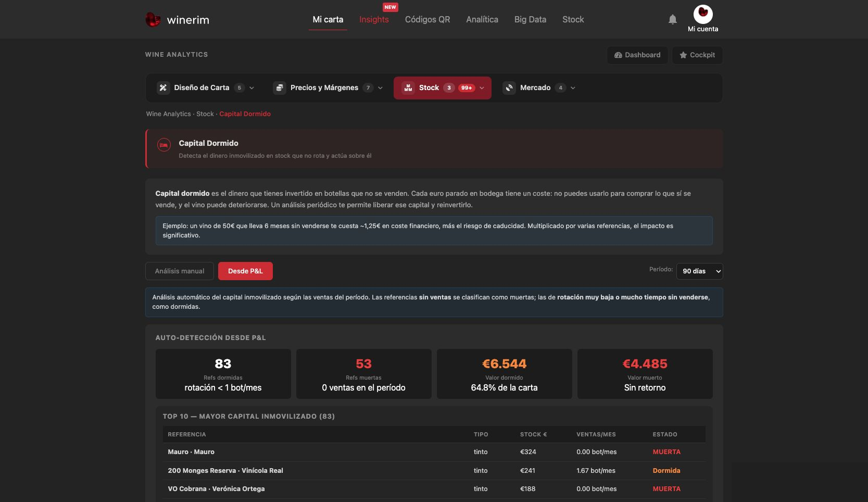Click the 99+ red badge on Stock
The image size is (868, 502).
[x=467, y=88]
